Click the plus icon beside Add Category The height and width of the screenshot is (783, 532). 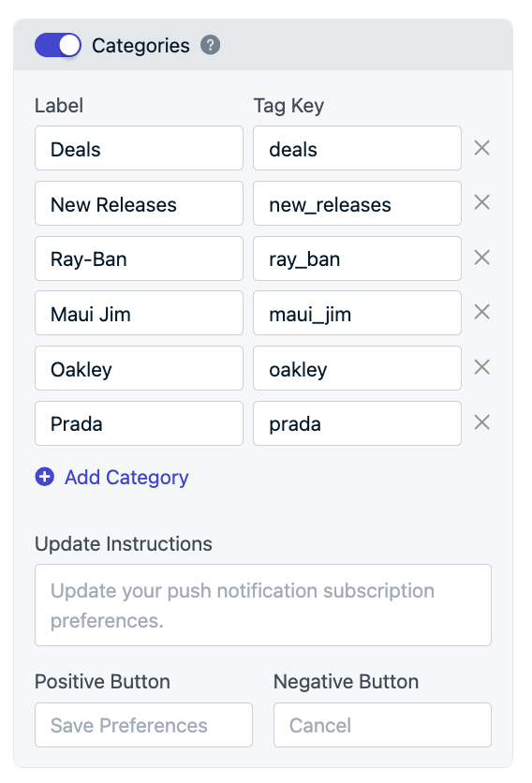tap(44, 477)
